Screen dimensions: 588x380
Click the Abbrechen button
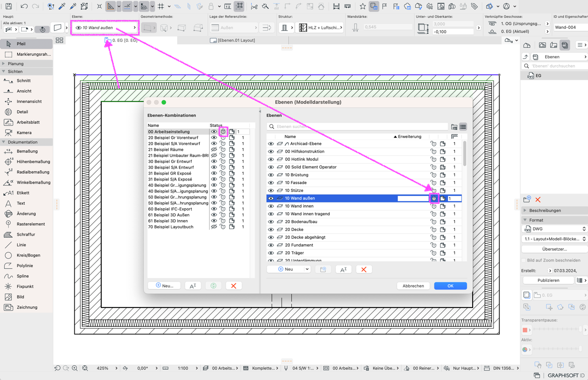[x=413, y=286]
